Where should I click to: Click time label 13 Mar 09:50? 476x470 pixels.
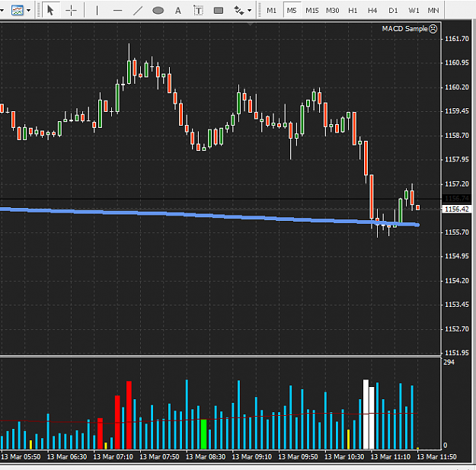pos(298,457)
